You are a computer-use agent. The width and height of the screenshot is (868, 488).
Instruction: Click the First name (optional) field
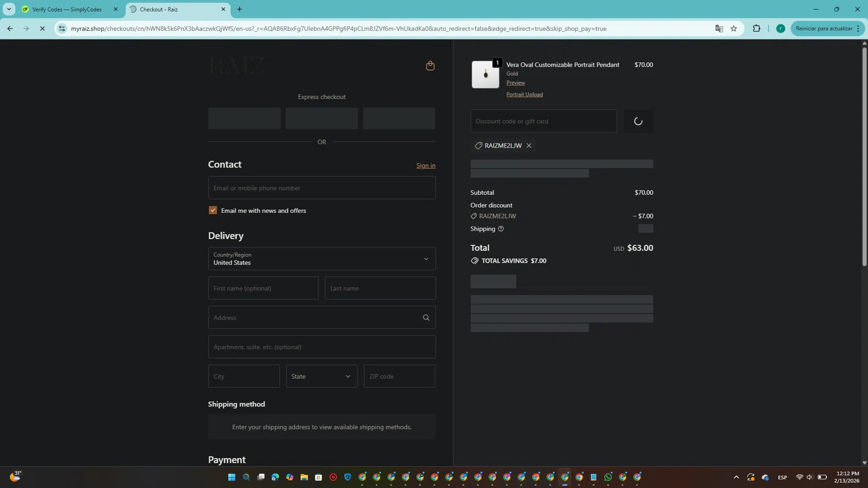click(x=263, y=288)
